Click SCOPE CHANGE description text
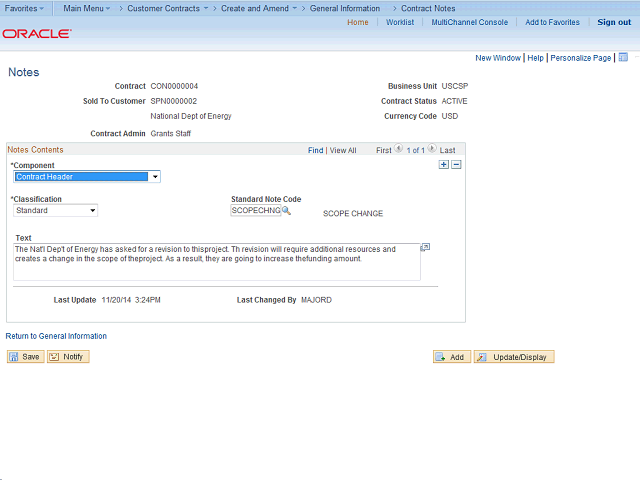The height and width of the screenshot is (480, 640). click(x=353, y=213)
